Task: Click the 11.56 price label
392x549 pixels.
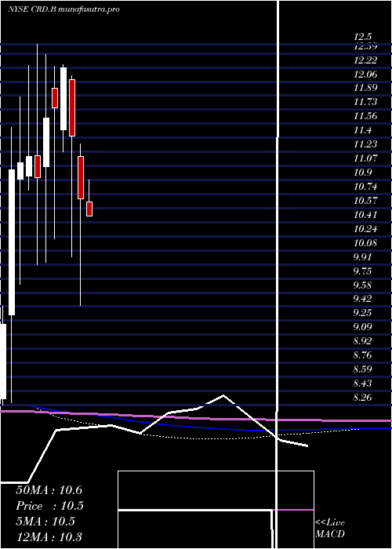Action: coord(365,116)
